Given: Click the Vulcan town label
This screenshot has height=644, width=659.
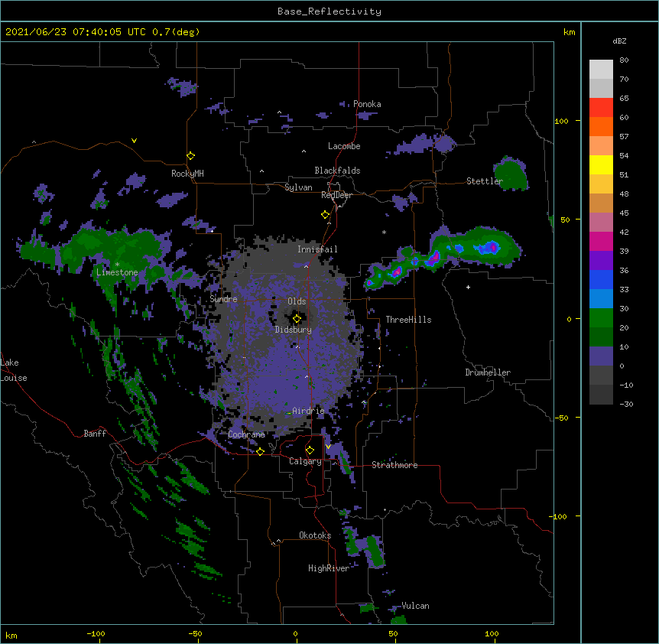Looking at the screenshot, I should click(x=415, y=606).
